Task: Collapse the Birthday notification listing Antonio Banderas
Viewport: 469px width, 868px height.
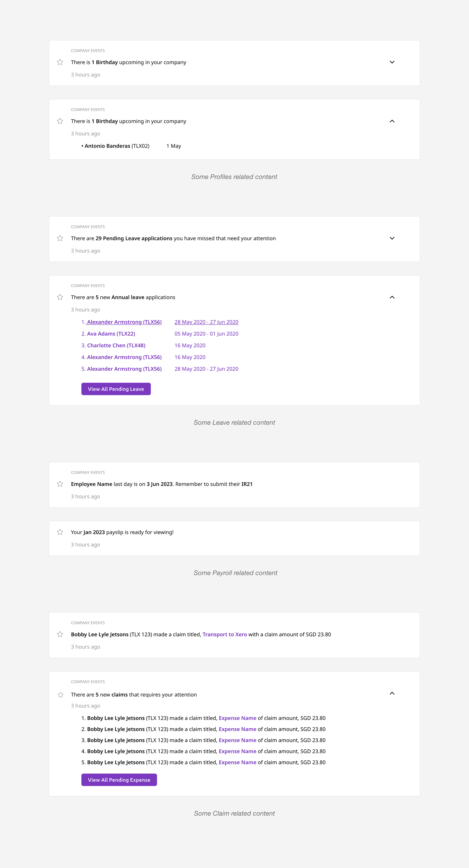Action: pyautogui.click(x=392, y=121)
